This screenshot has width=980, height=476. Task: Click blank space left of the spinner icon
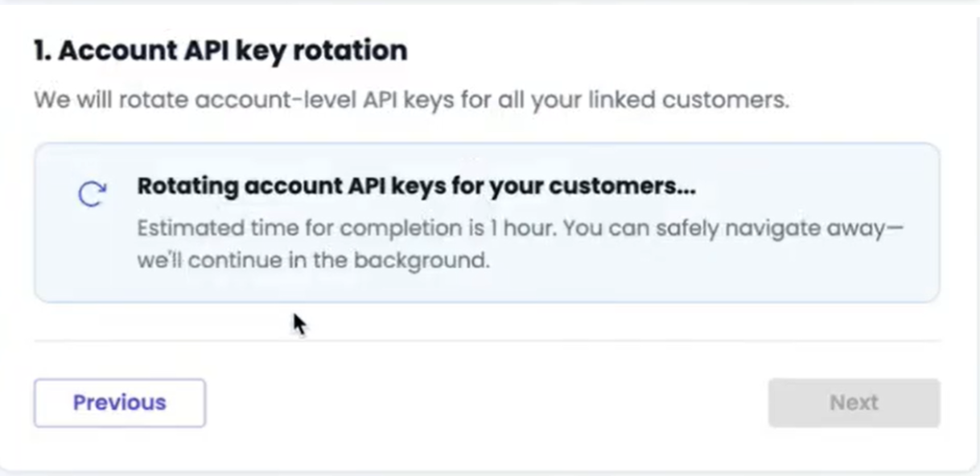click(x=56, y=194)
